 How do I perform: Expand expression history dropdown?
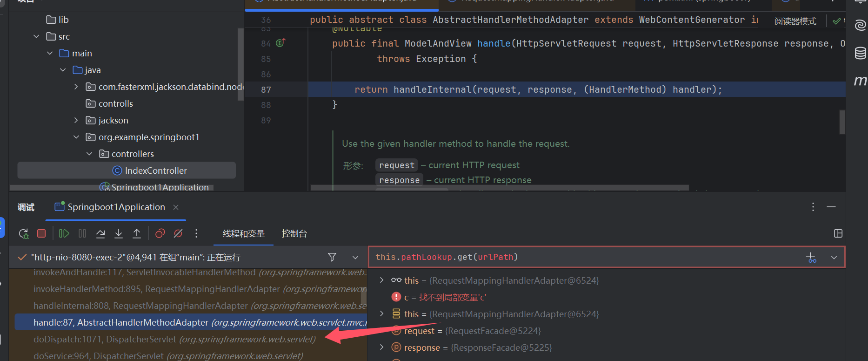pyautogui.click(x=834, y=258)
